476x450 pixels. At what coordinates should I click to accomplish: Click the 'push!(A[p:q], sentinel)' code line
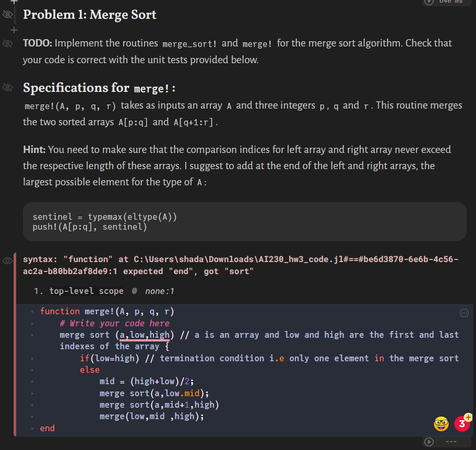pos(90,227)
